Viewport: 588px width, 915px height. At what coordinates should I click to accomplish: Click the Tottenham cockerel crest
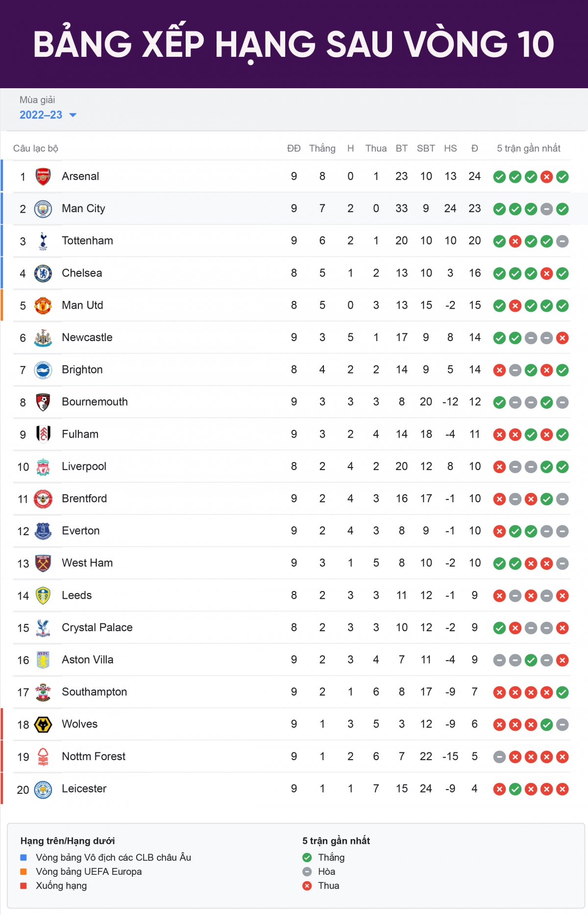(43, 241)
